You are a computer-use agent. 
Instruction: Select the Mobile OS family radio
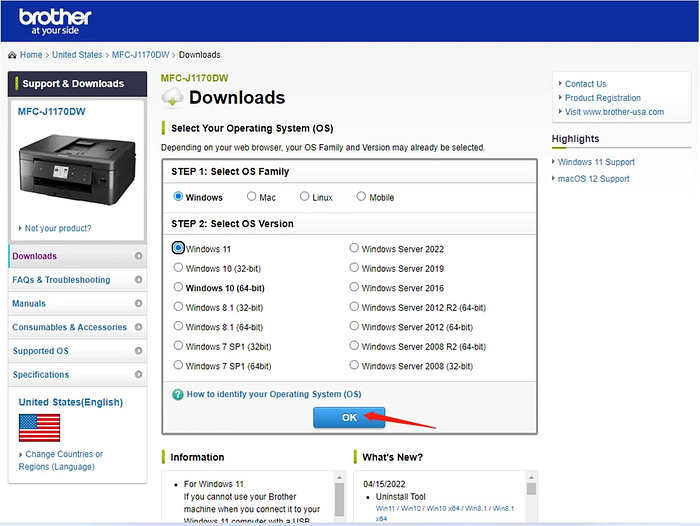tap(361, 196)
